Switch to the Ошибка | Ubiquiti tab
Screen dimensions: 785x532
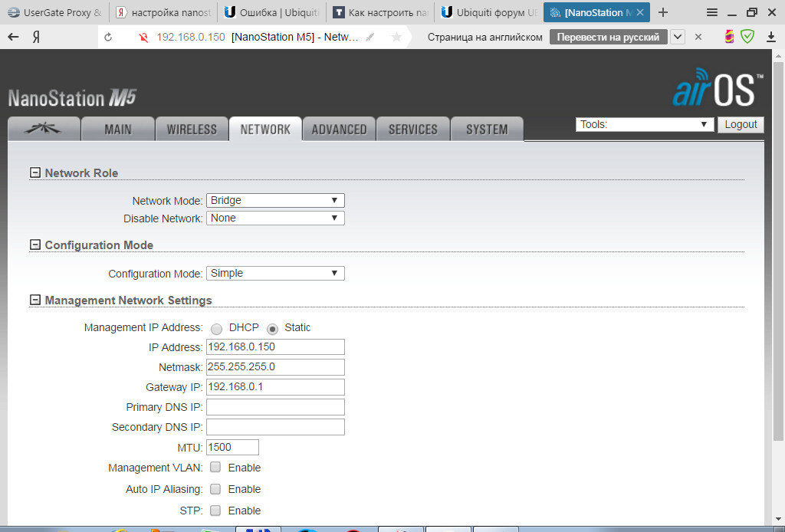pos(272,12)
